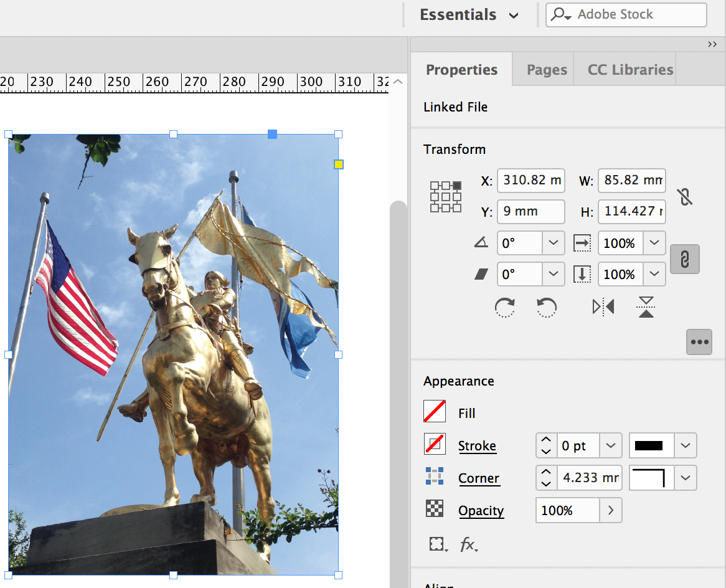Viewport: 726px width, 588px height.
Task: Flip the image horizontally
Action: pos(603,306)
